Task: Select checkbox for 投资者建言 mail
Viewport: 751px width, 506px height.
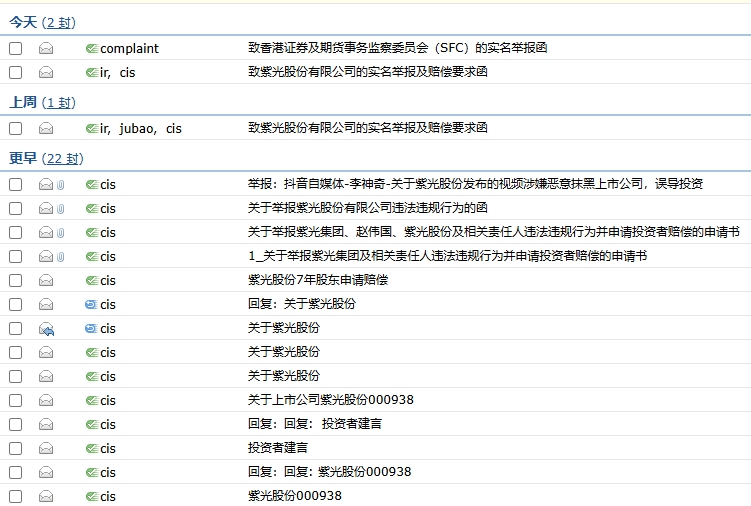Action: pos(15,448)
